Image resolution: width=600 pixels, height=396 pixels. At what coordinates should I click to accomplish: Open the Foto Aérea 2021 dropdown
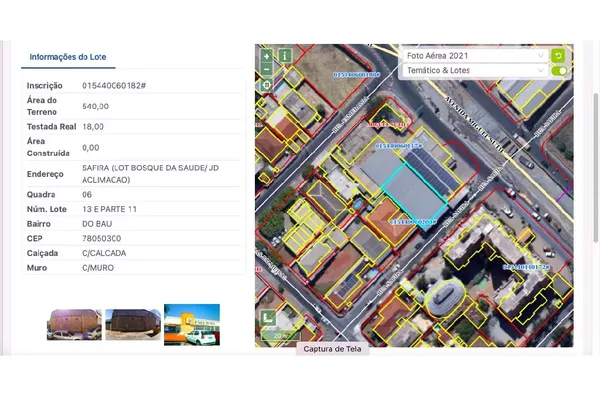tap(475, 56)
